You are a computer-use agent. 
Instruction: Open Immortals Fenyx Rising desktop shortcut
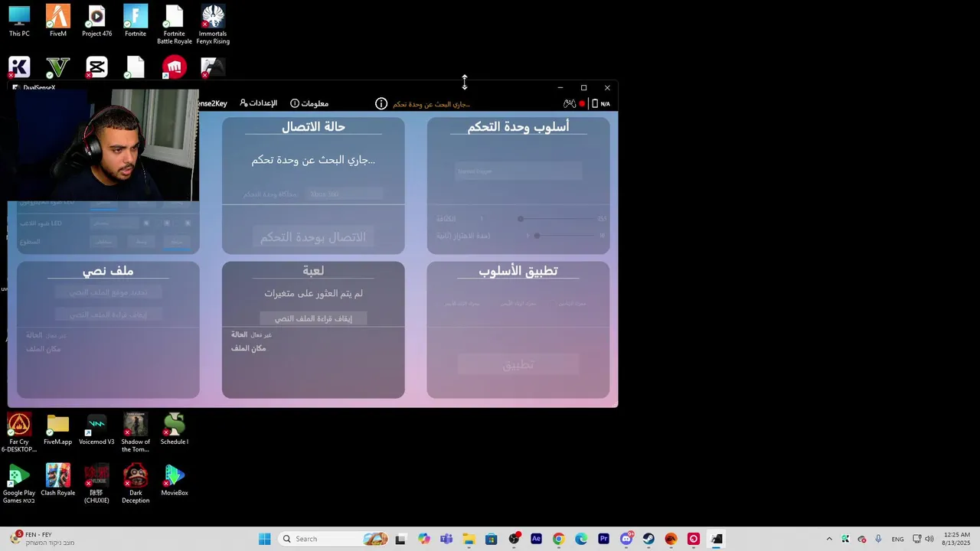coord(213,24)
